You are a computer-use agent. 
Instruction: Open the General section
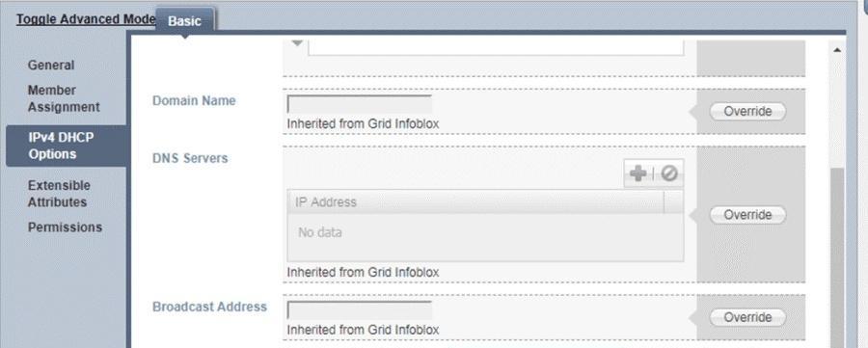pos(51,66)
